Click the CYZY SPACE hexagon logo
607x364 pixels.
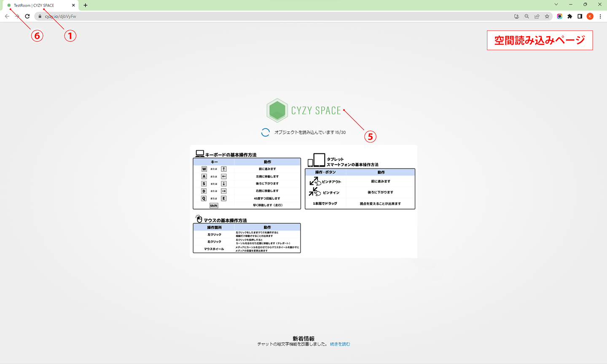tap(277, 110)
